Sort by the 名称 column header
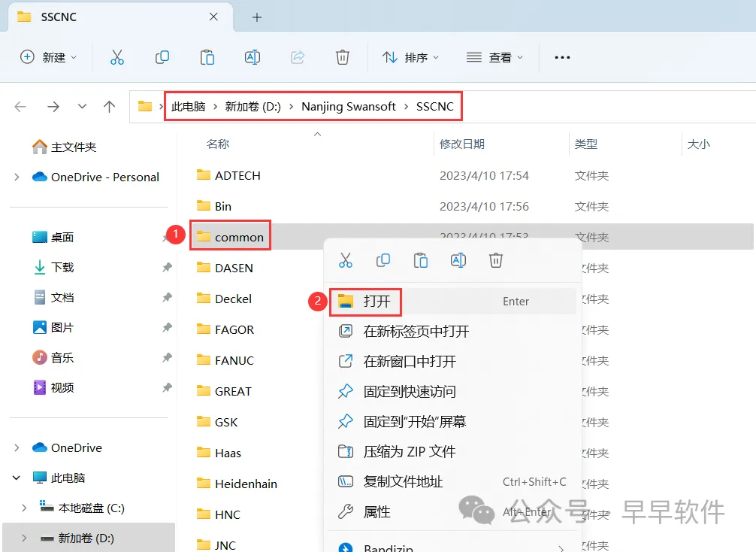Screen dimensions: 756x552 click(218, 144)
